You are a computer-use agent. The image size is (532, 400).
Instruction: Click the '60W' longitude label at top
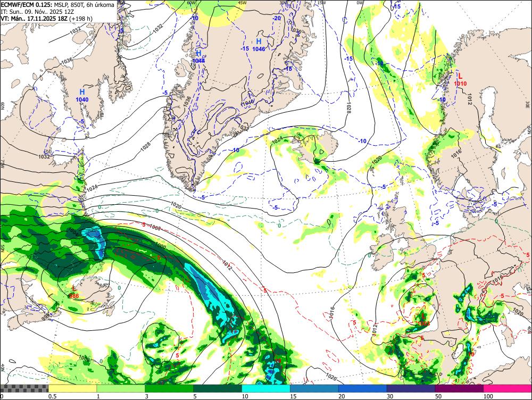(192, 3)
